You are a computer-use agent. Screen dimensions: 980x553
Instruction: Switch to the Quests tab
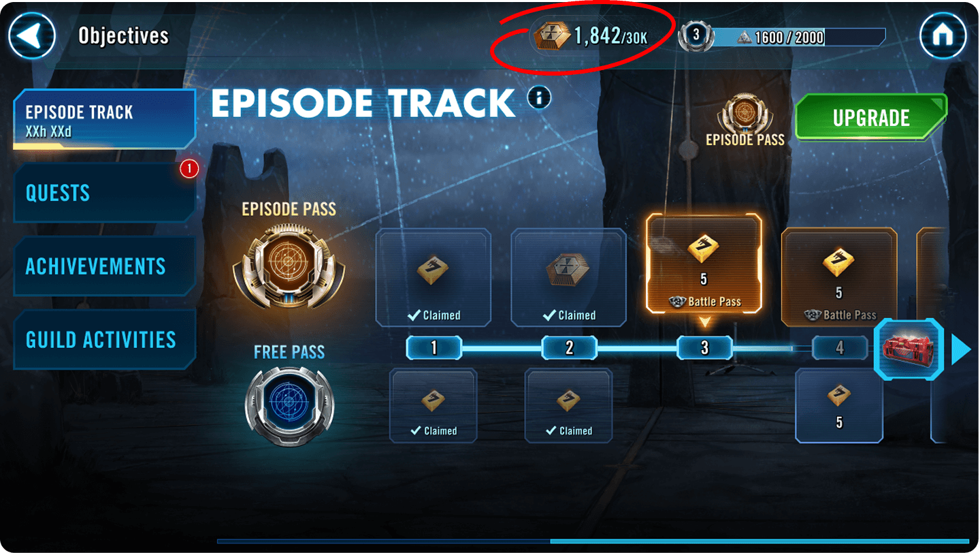click(105, 193)
